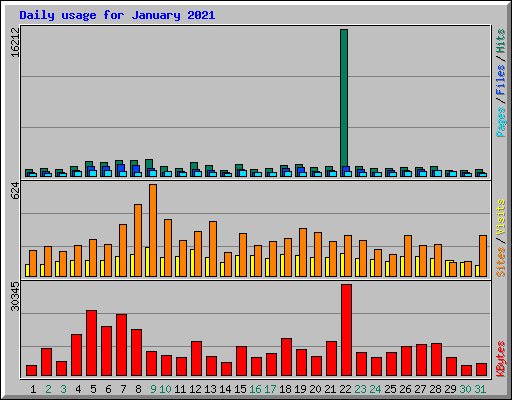Viewport: 512px width, 400px height.
Task: Click the red KBytes bar for day 28
Action: click(437, 360)
